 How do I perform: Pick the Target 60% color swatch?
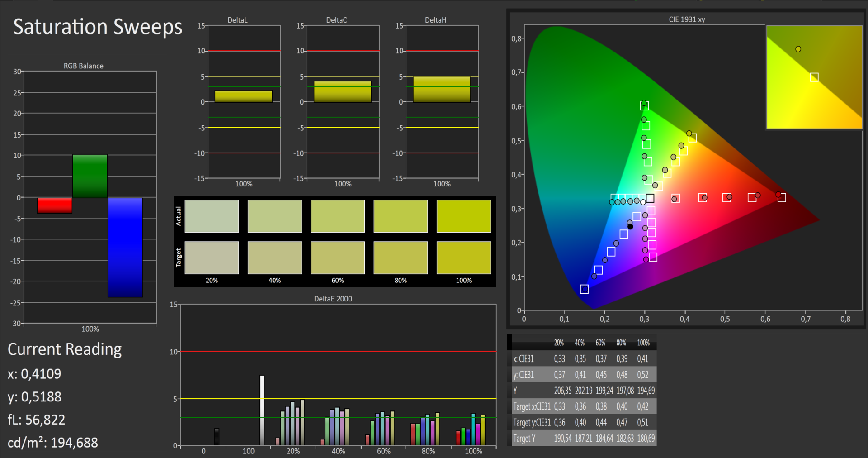pyautogui.click(x=337, y=258)
